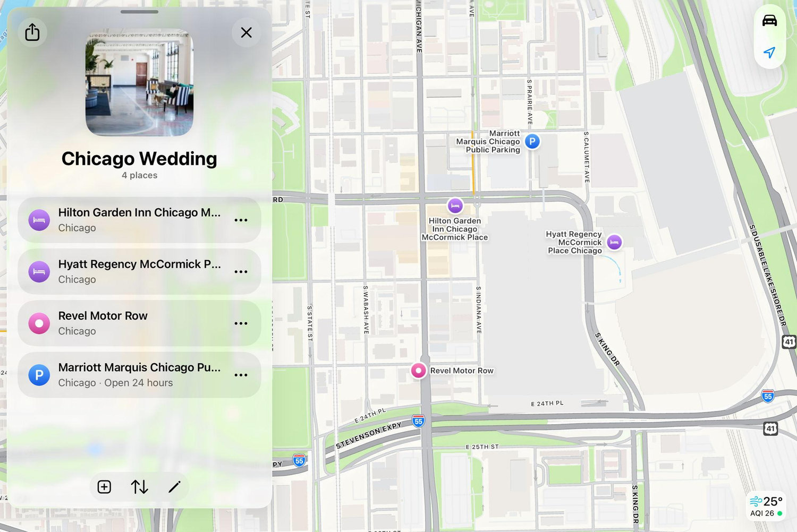Open Hyatt Regency McCormick list entry
The width and height of the screenshot is (797, 532).
tap(139, 271)
